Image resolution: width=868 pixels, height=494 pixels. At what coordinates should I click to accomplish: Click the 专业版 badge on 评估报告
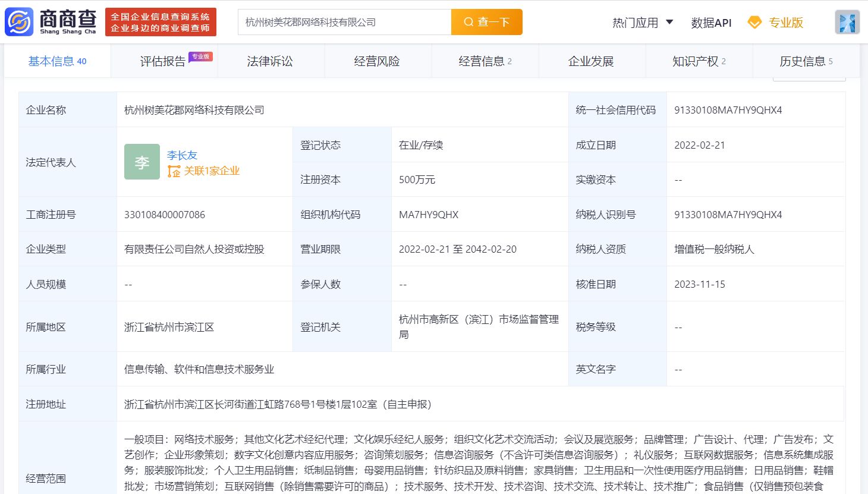pyautogui.click(x=200, y=56)
